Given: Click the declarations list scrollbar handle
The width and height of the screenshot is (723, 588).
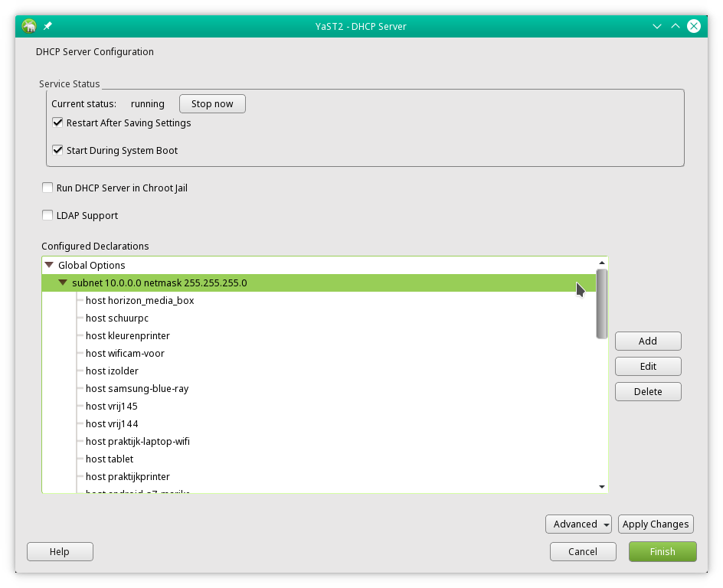Looking at the screenshot, I should (602, 303).
